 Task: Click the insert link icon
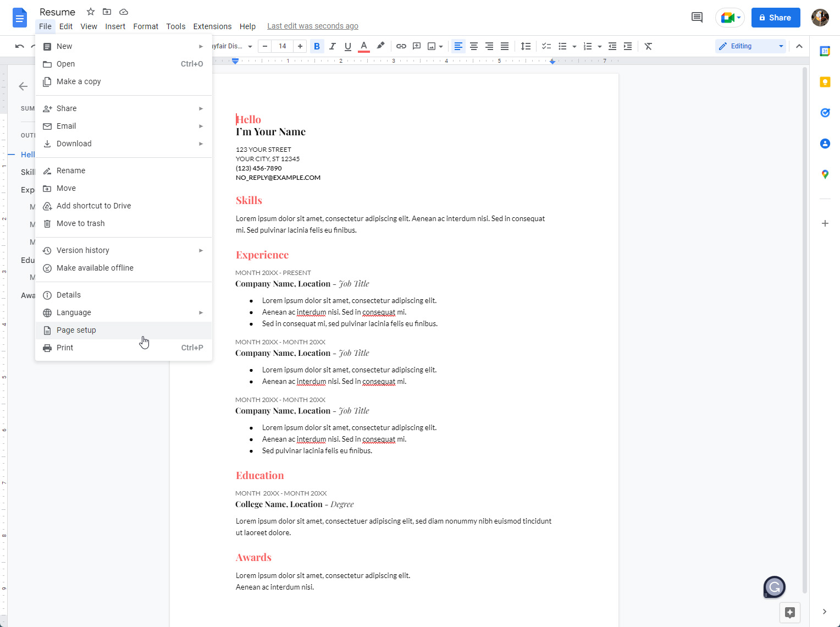click(x=401, y=46)
